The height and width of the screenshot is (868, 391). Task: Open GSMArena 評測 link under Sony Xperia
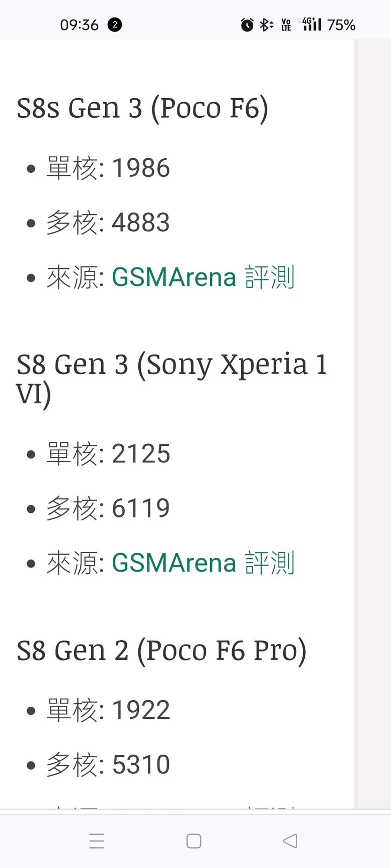coord(203,562)
